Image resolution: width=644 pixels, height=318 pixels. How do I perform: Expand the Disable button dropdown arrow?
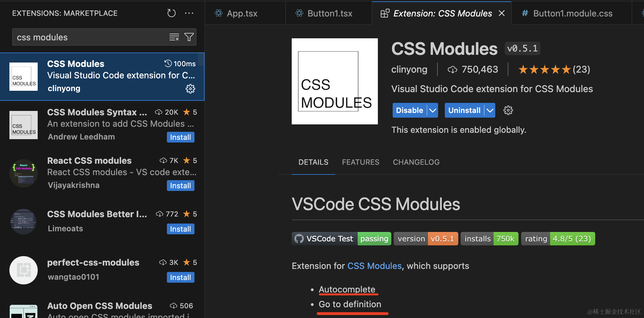click(433, 110)
